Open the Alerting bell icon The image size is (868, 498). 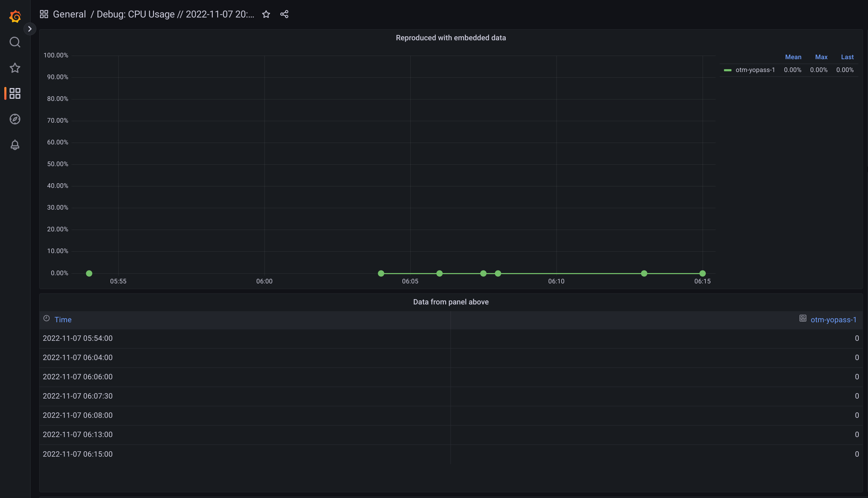(x=15, y=145)
